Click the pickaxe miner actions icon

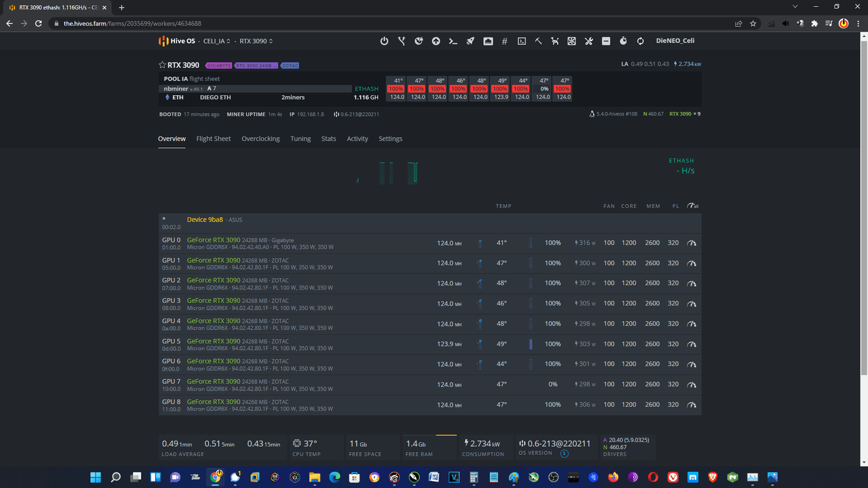[x=538, y=41]
